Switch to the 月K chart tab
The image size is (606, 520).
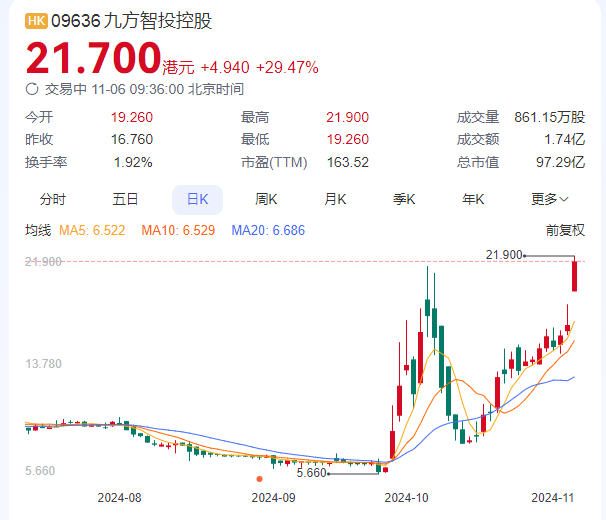click(x=335, y=199)
